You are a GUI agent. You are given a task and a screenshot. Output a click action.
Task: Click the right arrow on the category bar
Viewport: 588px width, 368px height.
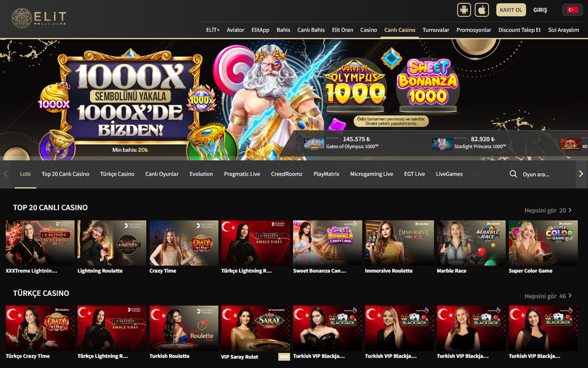tap(581, 174)
